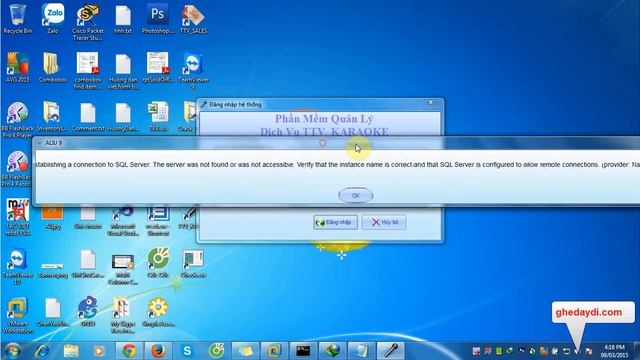
Task: Select the Comment.txt file on desktop
Action: coord(88,117)
